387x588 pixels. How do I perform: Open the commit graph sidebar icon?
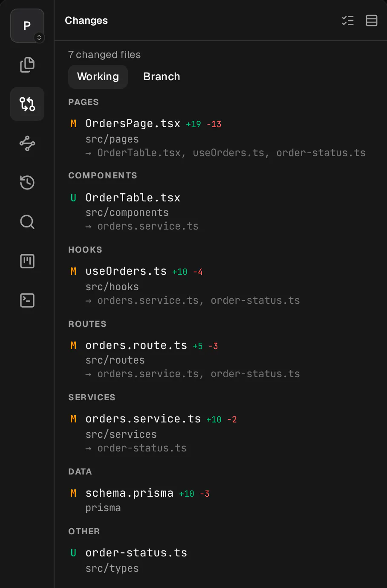27,143
